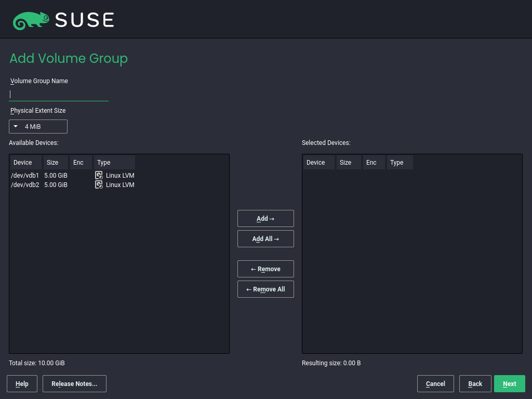The height and width of the screenshot is (399, 532).
Task: Open the Physical Extent Size dropdown
Action: tap(38, 126)
